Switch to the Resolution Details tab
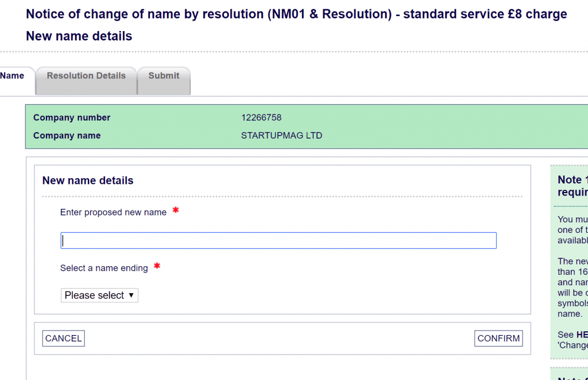 pyautogui.click(x=86, y=76)
